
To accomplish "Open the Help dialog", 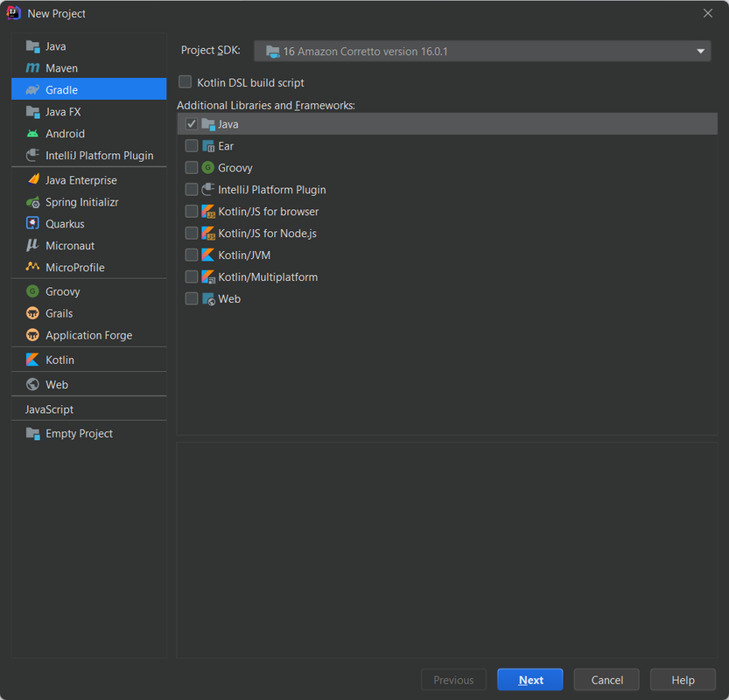I will click(682, 679).
